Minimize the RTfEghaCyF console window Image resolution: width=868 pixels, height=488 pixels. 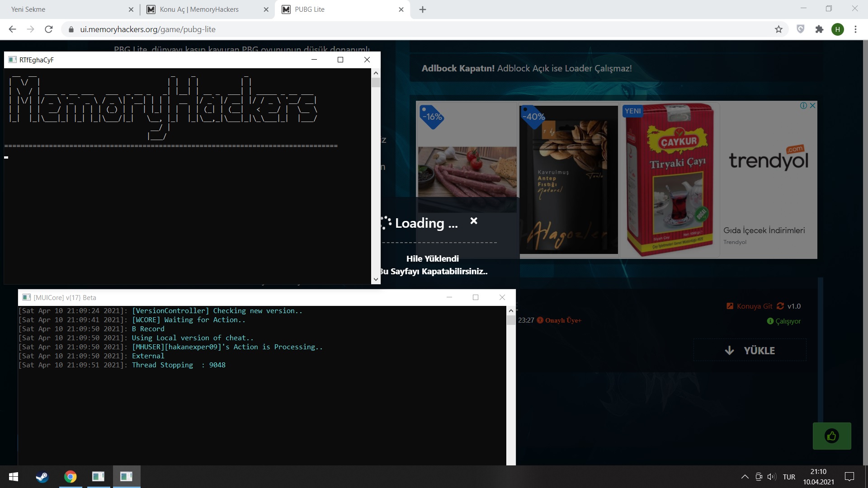click(314, 60)
